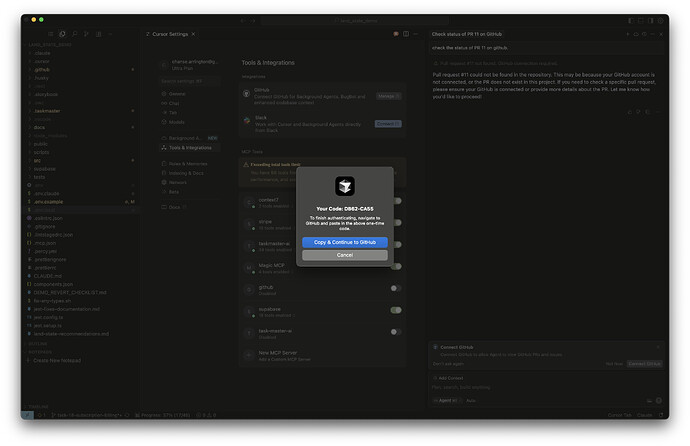Click the send button in chat input
This screenshot has width=690, height=446.
pos(659,401)
